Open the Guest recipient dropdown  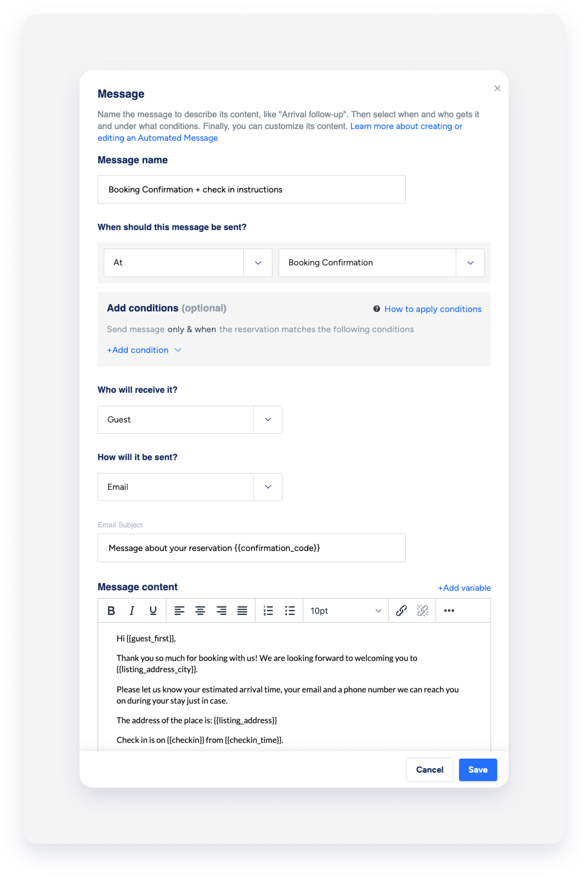coord(268,420)
